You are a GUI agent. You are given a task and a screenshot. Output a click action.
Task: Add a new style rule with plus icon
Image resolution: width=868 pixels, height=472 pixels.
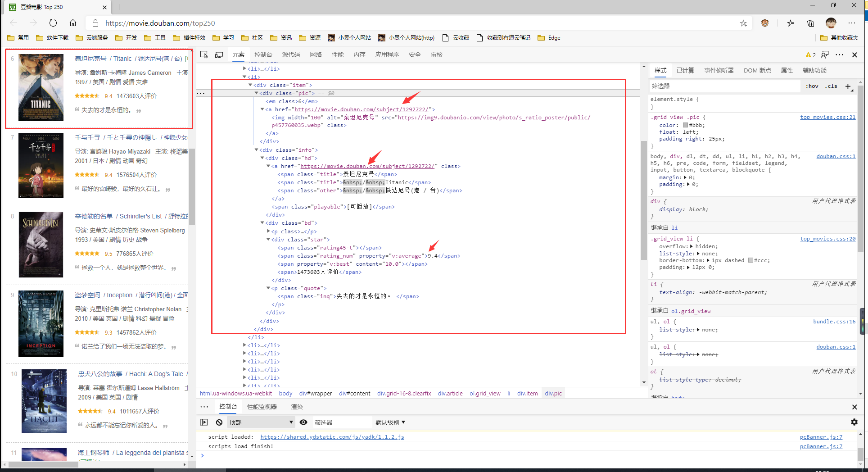pos(848,86)
